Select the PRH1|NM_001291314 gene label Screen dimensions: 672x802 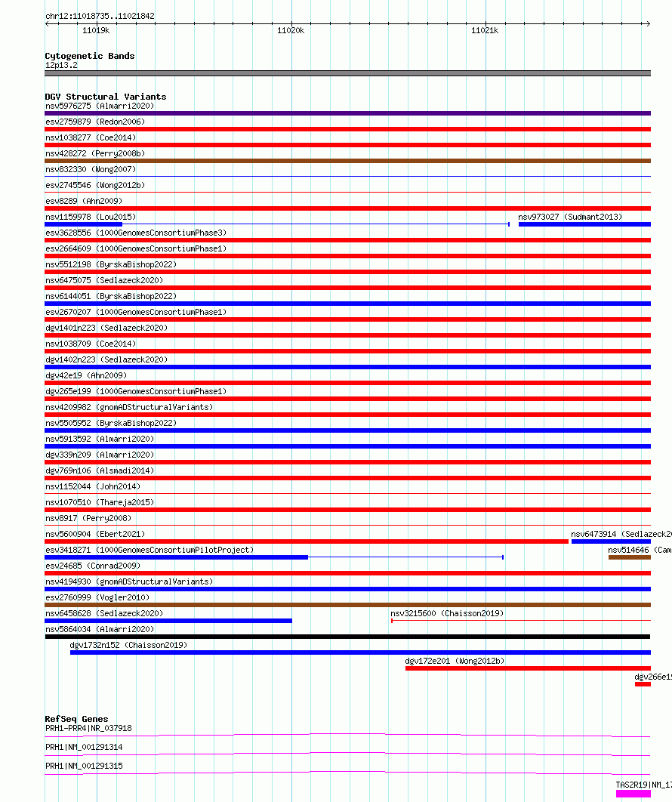(84, 747)
